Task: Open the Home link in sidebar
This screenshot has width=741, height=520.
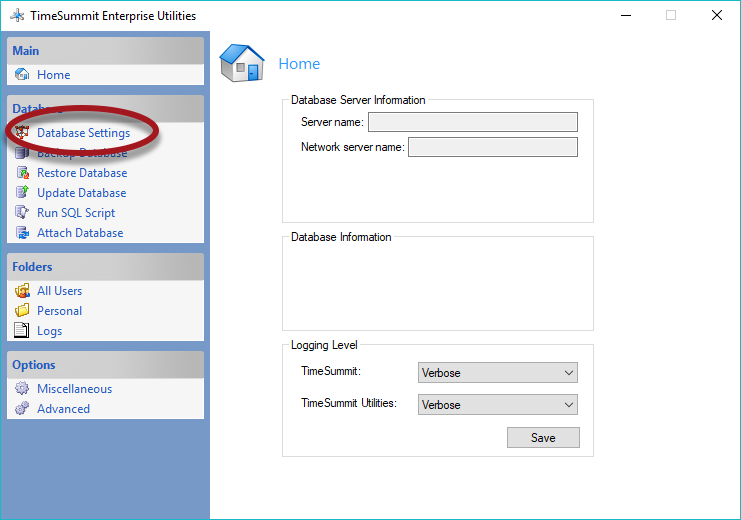Action: tap(53, 75)
